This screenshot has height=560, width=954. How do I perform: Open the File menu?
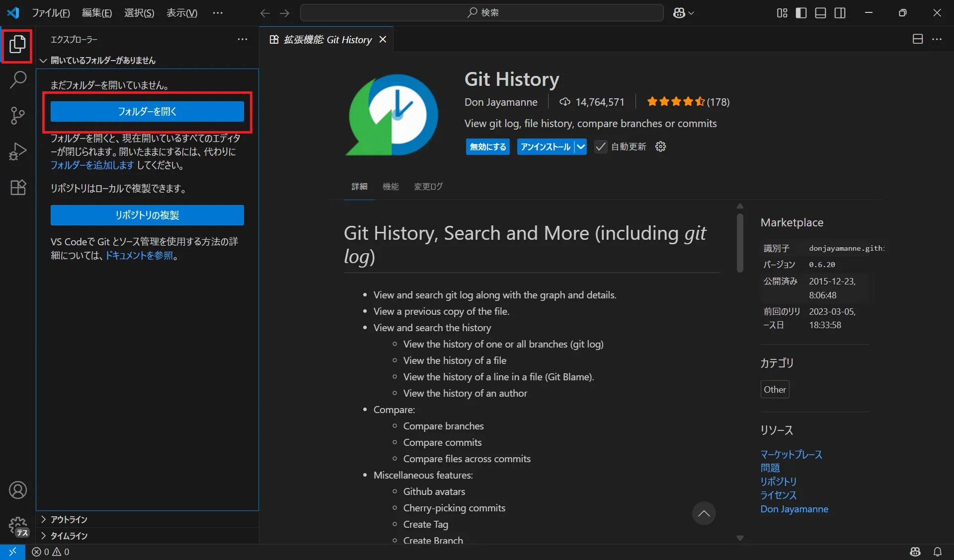(51, 13)
